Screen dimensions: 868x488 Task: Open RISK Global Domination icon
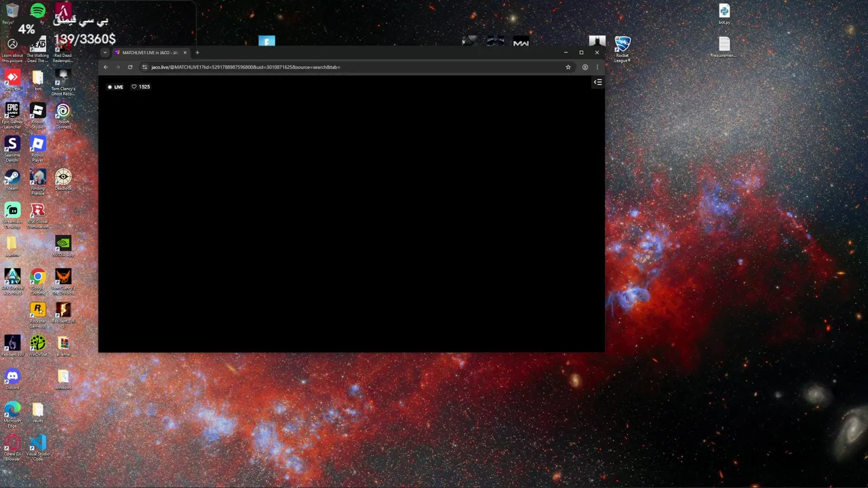[x=38, y=216]
